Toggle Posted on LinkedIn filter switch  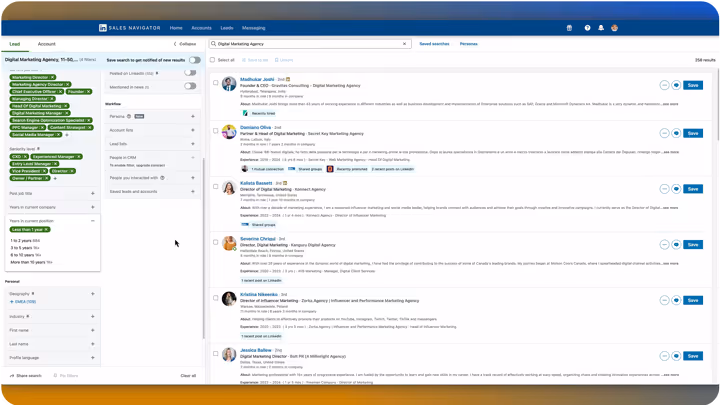[x=190, y=73]
